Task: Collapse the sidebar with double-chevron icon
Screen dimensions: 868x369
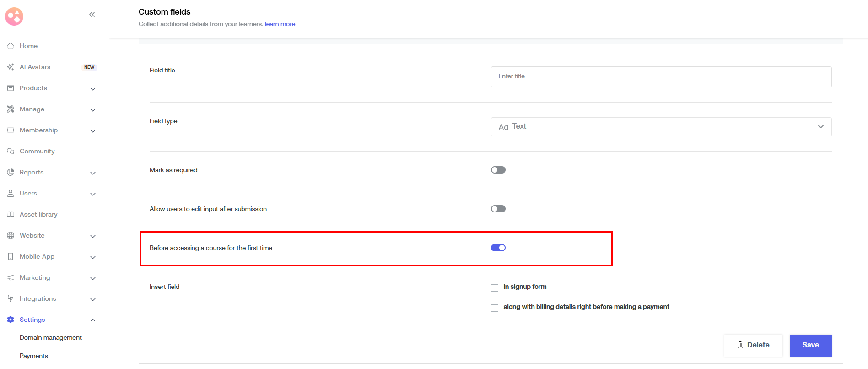Action: coord(92,15)
